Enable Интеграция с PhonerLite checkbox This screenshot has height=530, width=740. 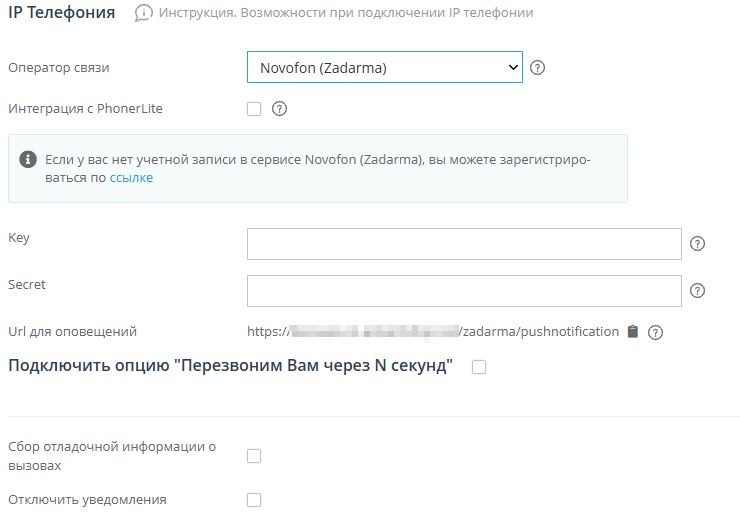(x=254, y=109)
